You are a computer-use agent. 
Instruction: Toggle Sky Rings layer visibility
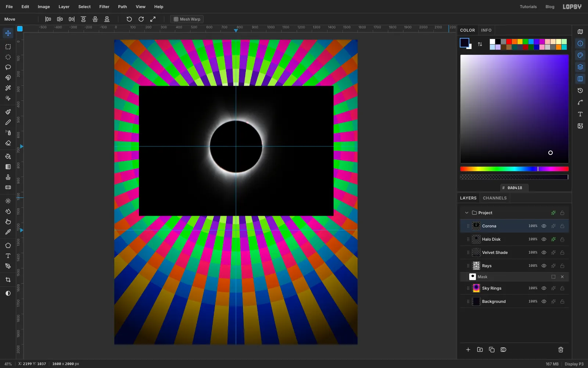click(544, 288)
